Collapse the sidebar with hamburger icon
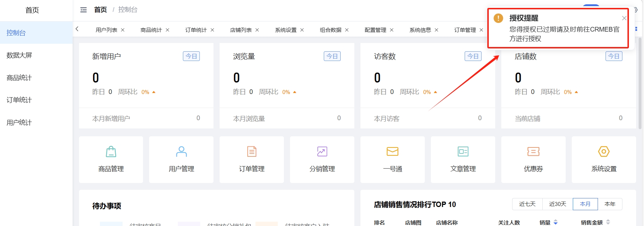 coord(83,10)
